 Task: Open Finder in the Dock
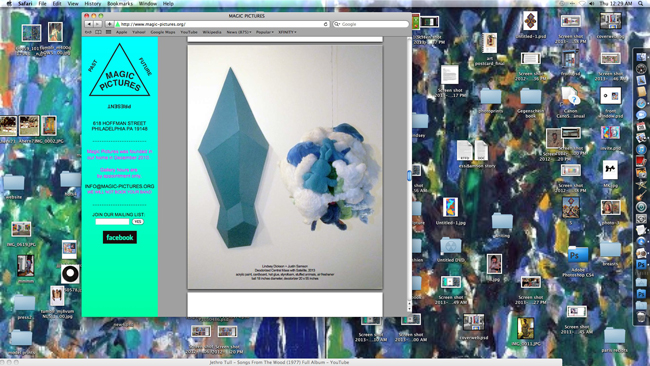641,57
